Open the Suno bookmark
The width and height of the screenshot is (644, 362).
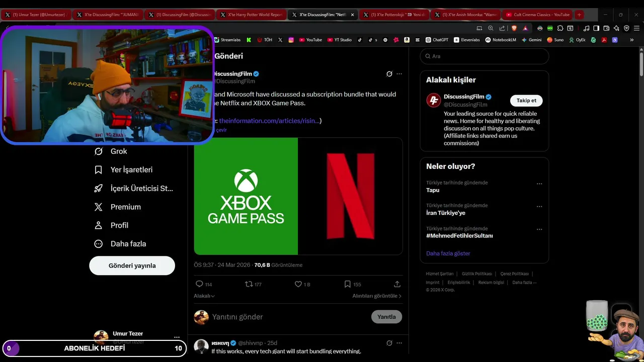pos(555,40)
